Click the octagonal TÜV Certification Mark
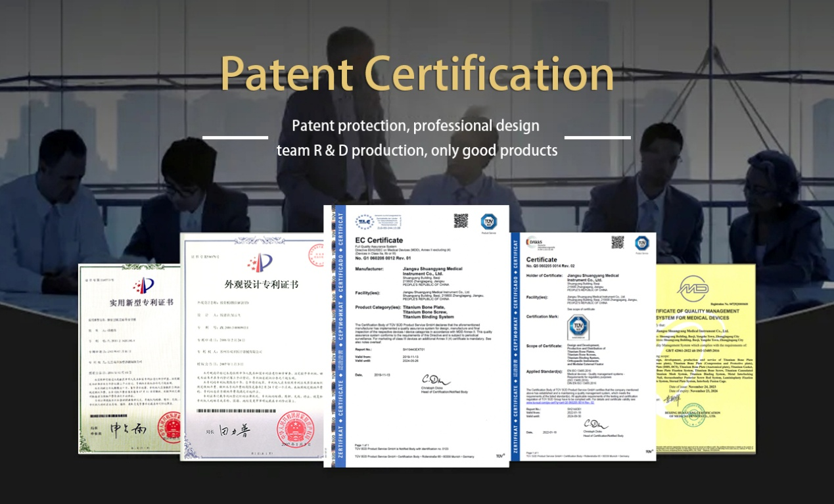Image resolution: width=834 pixels, height=504 pixels. 578,327
